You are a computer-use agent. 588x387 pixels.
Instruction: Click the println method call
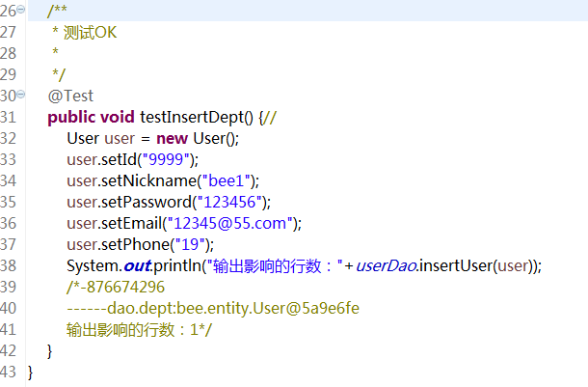[177, 266]
